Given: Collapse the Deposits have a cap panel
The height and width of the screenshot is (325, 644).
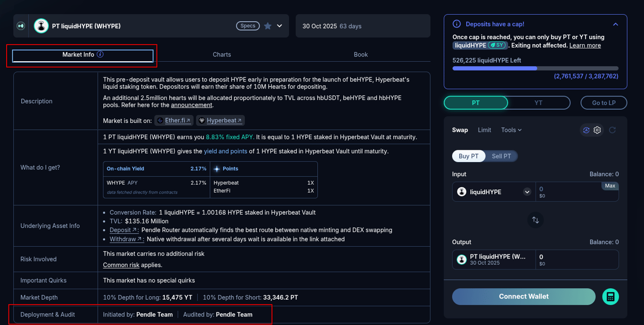Looking at the screenshot, I should click(616, 24).
